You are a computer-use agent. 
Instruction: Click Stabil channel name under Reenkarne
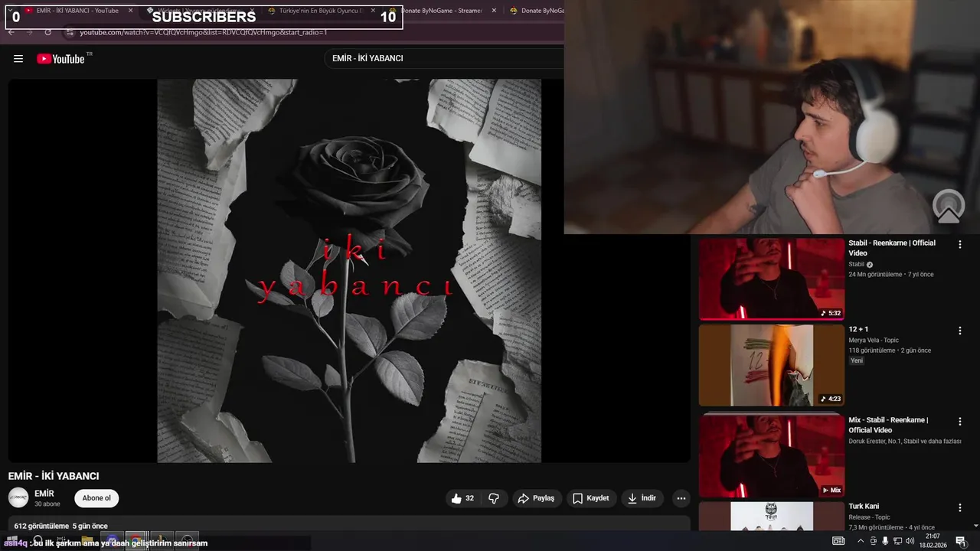(x=856, y=264)
